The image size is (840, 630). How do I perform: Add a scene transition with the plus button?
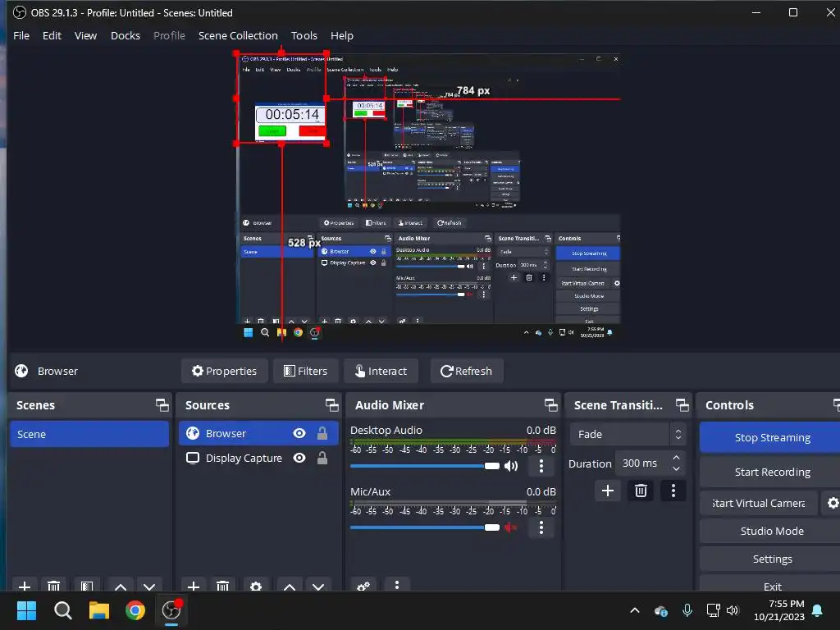pyautogui.click(x=608, y=491)
